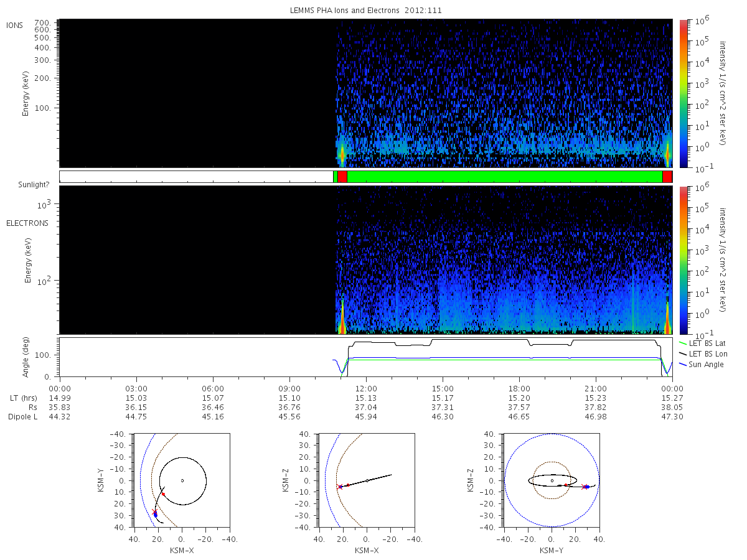Click the Saturn center circle in KSM-X/KSM-Y plot
Screen dimensions: 747x560
182,480
